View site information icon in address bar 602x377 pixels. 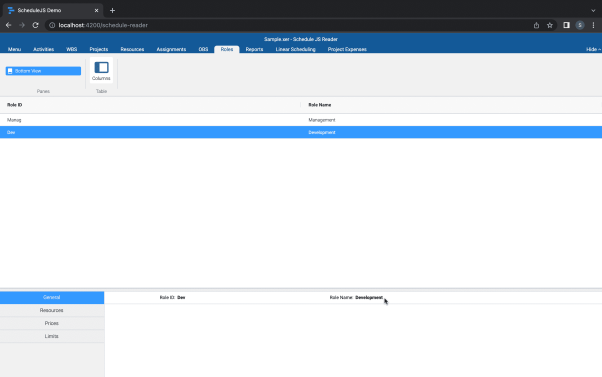52,25
